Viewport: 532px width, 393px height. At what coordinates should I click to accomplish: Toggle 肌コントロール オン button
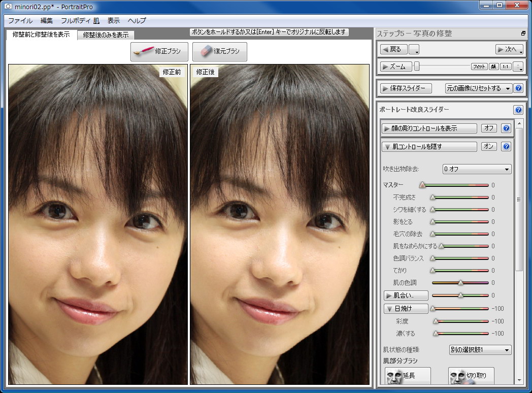489,146
